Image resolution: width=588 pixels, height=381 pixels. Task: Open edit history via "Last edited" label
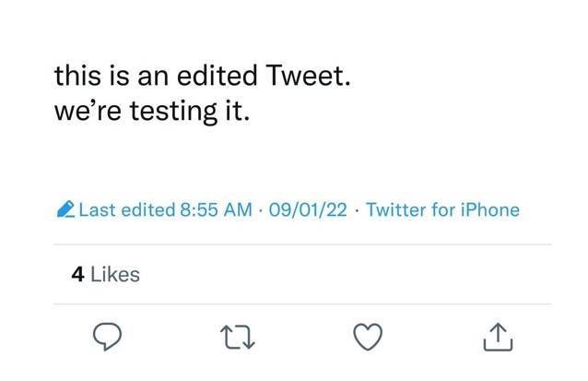[127, 209]
